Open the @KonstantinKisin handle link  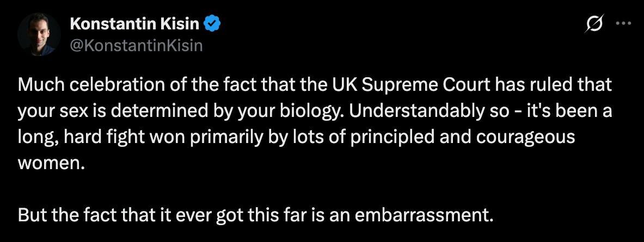coord(136,46)
